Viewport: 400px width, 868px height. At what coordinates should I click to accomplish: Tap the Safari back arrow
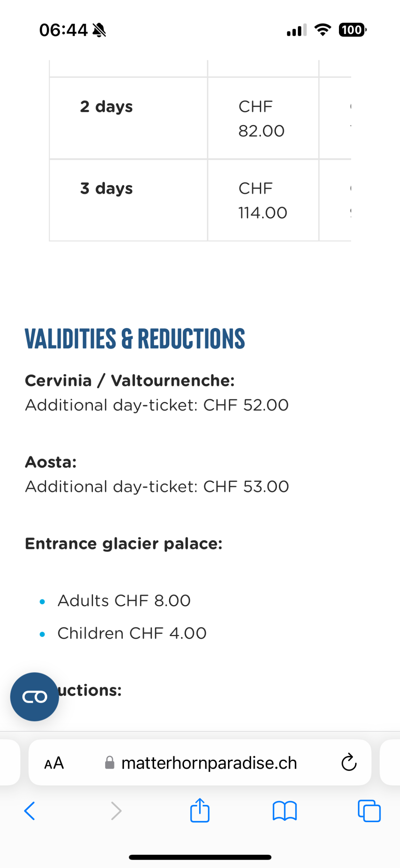[x=29, y=811]
